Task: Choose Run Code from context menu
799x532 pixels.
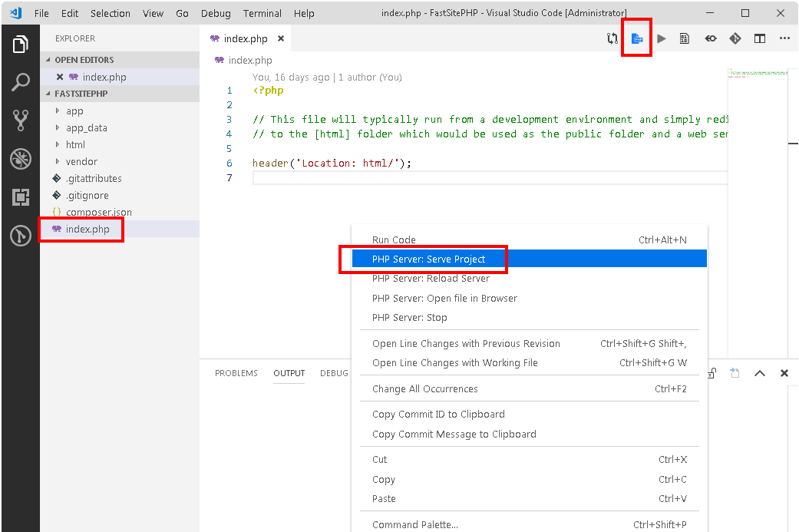Action: tap(529, 240)
